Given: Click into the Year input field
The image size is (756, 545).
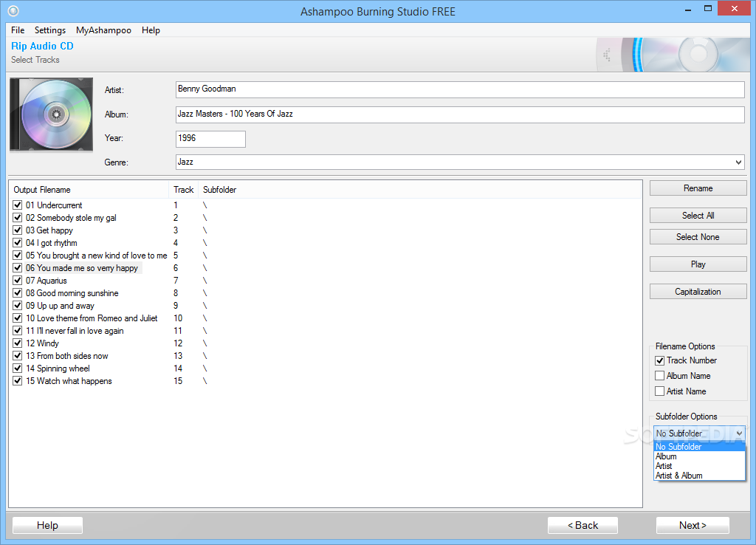Looking at the screenshot, I should pyautogui.click(x=210, y=139).
